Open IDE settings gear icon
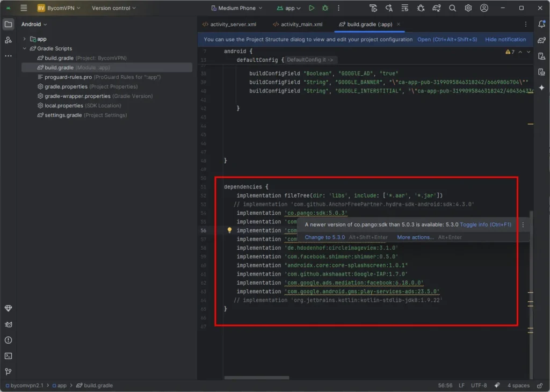Screen dimensions: 550x392 pyautogui.click(x=468, y=8)
